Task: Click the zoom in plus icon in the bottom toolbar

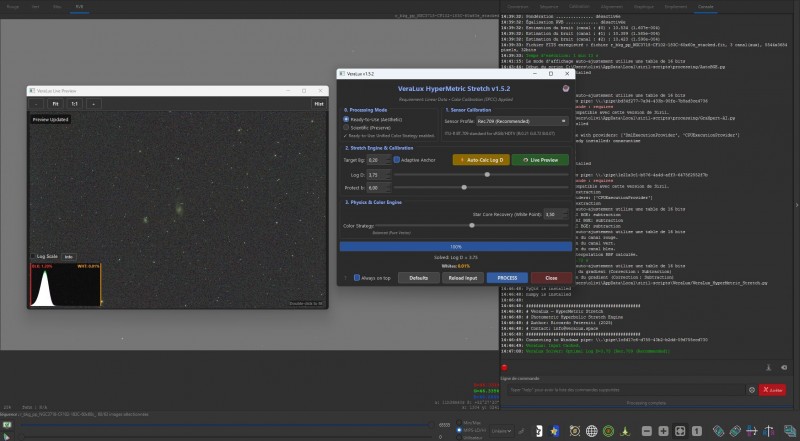Action: coord(663,431)
